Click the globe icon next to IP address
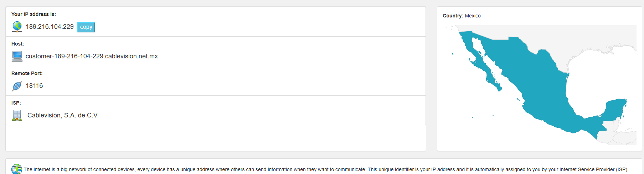Viewport: 644px width, 174px height. coord(17,27)
